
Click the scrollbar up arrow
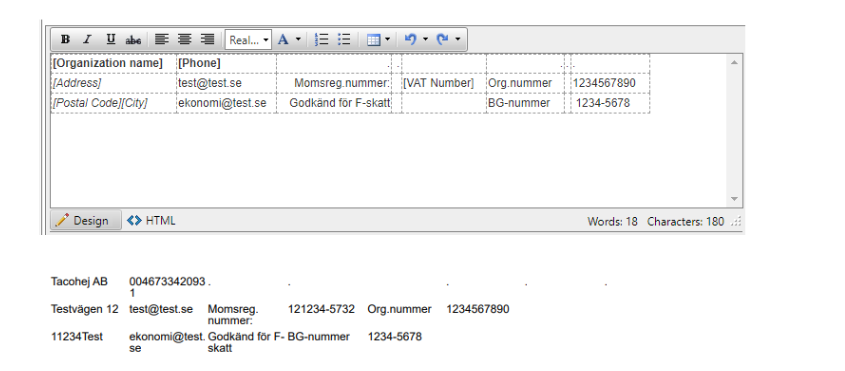coord(734,63)
